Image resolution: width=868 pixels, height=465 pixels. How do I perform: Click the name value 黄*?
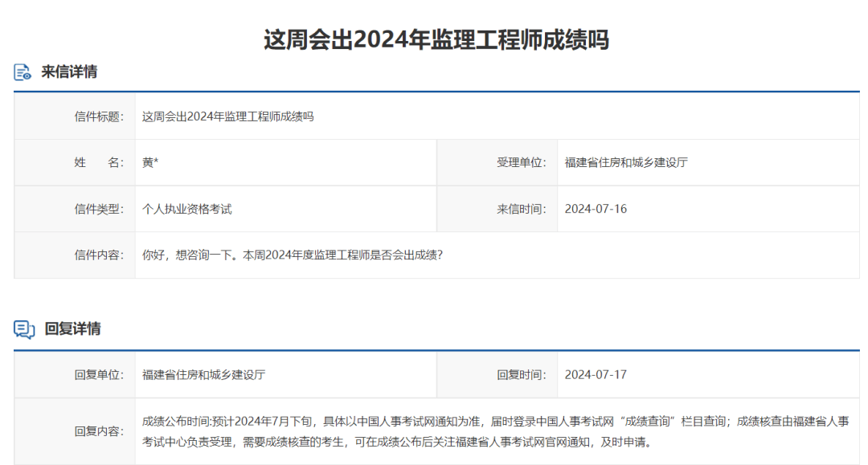point(146,162)
